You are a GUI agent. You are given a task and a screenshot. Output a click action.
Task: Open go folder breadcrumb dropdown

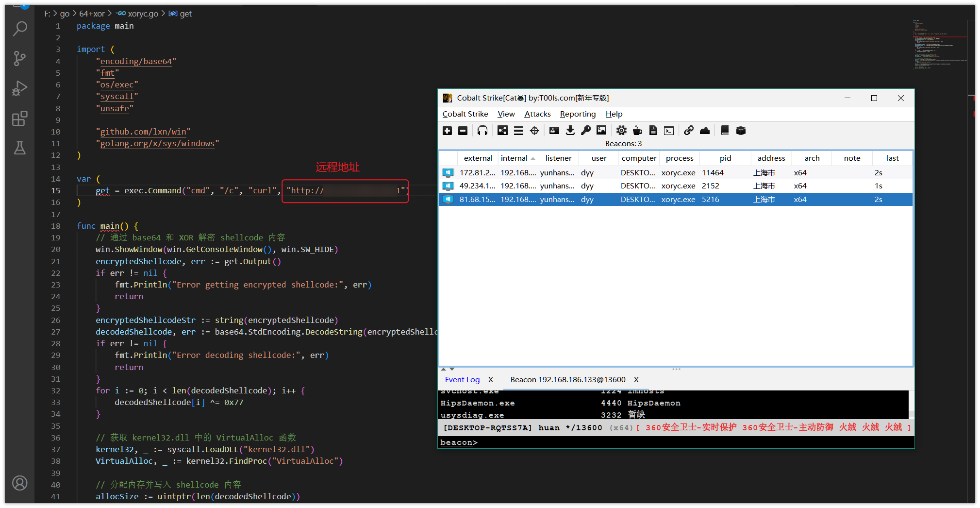click(65, 14)
